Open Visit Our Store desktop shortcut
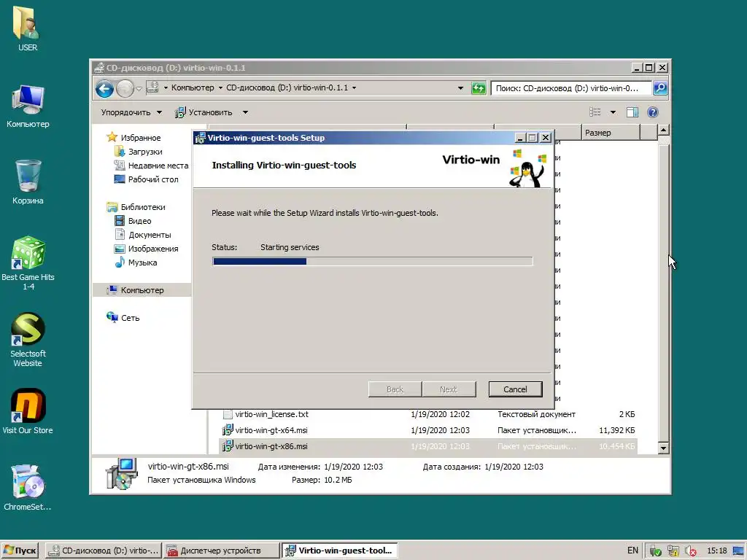 pos(28,411)
